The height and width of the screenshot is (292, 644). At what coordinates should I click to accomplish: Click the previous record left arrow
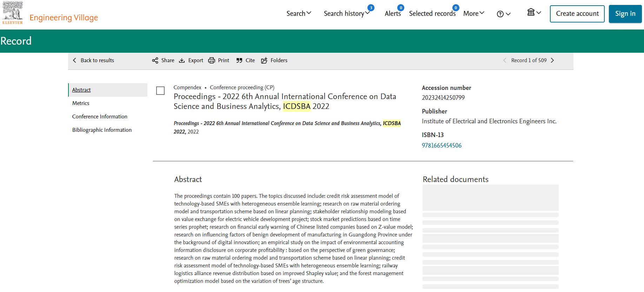[505, 60]
